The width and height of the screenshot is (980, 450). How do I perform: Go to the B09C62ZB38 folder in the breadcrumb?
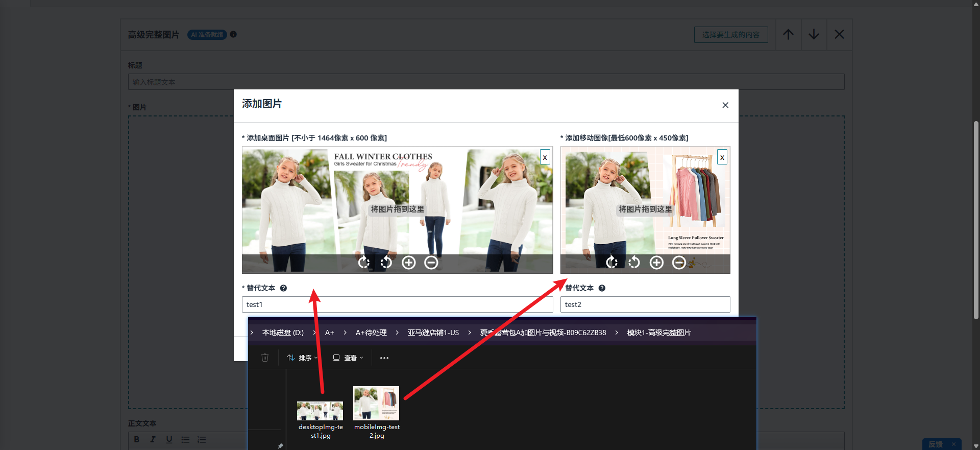click(543, 333)
